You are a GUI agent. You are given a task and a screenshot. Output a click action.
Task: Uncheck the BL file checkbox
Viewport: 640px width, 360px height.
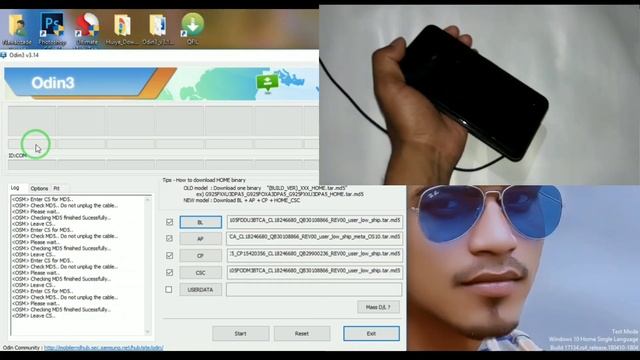point(169,222)
